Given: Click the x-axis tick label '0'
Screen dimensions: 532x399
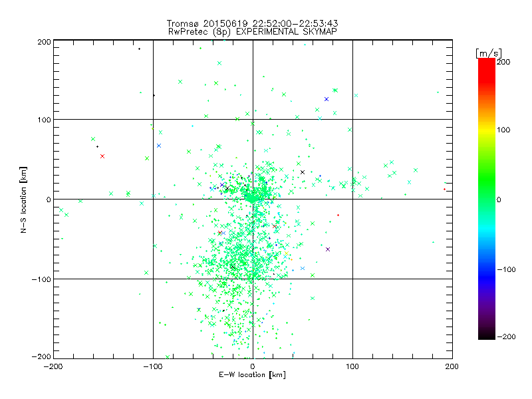Looking at the screenshot, I should [x=253, y=366].
